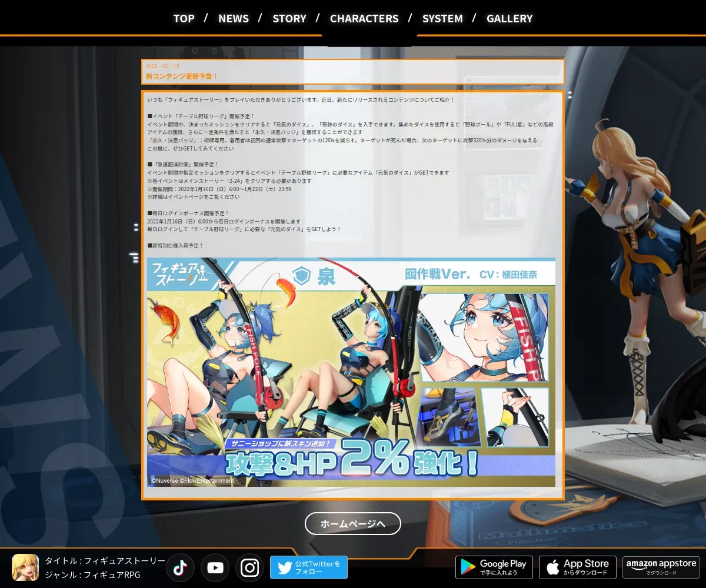View the GALLERY section
This screenshot has height=588, width=706.
(x=509, y=19)
